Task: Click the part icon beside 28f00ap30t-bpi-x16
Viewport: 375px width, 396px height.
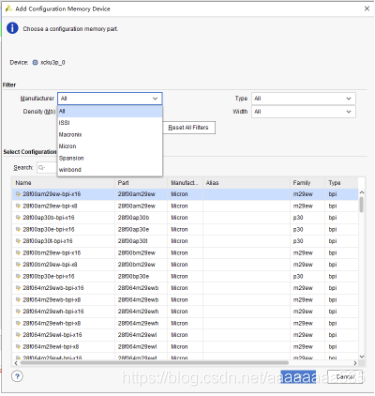Action: coord(19,241)
